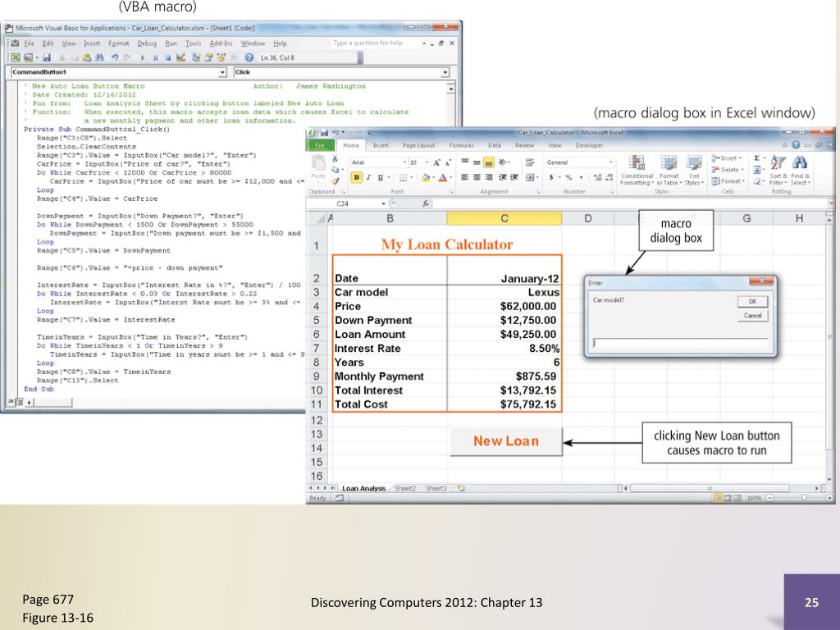Open the Run menu in VBA editor
The image size is (840, 630).
click(x=171, y=43)
